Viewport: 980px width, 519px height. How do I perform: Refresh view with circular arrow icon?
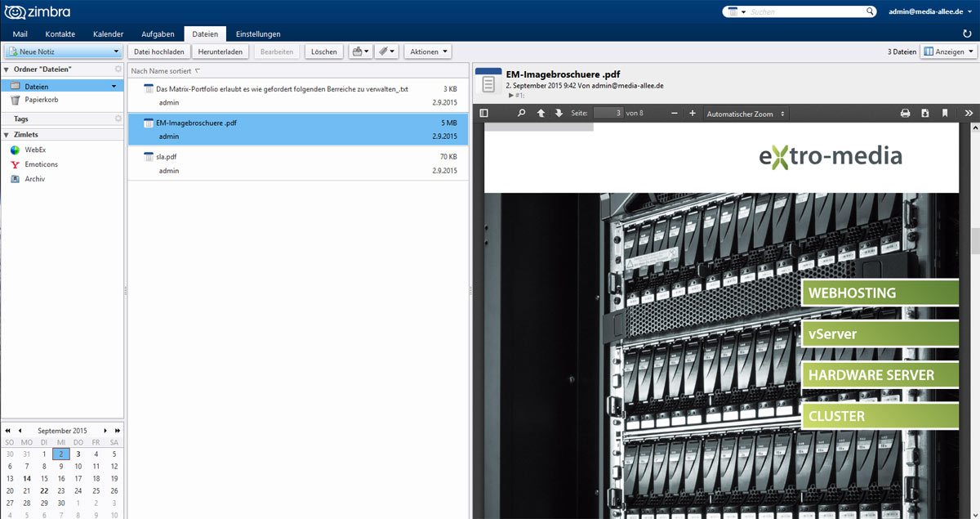pos(968,34)
